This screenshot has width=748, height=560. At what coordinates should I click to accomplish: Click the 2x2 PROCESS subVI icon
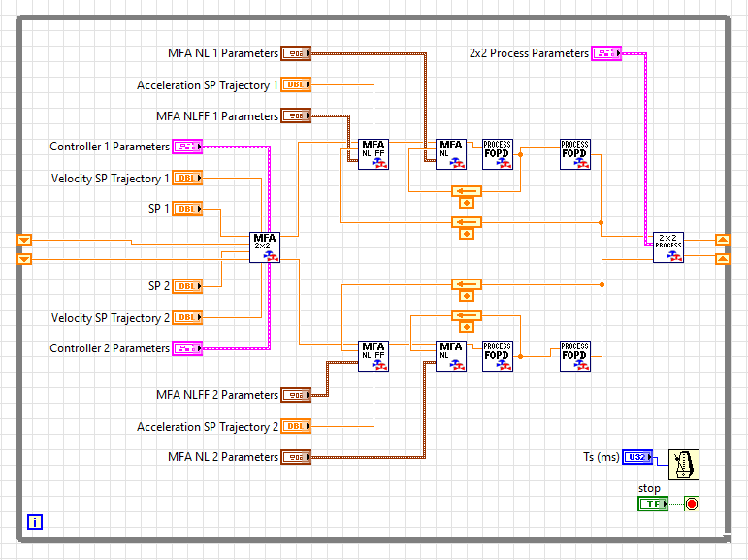(x=667, y=247)
